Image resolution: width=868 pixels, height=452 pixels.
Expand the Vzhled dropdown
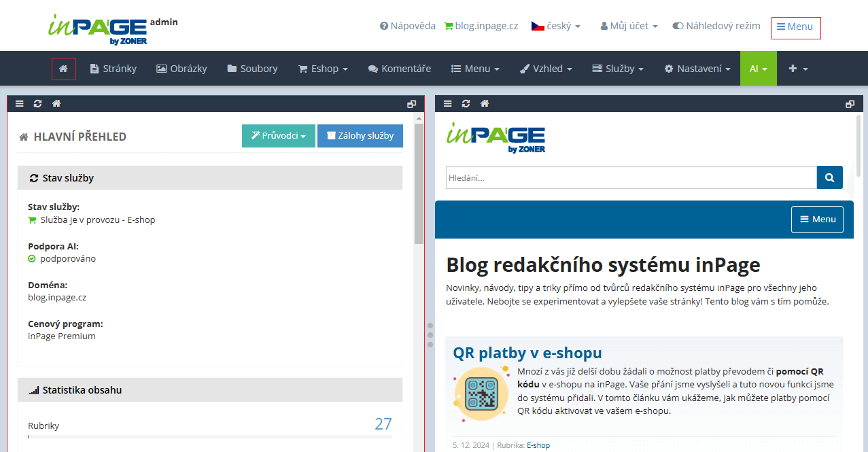tap(545, 69)
